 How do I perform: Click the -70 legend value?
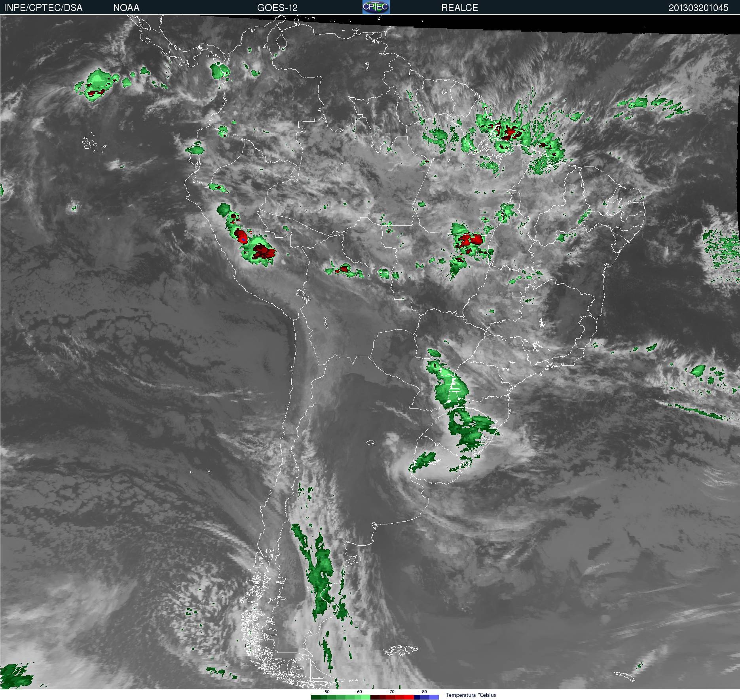pyautogui.click(x=391, y=692)
